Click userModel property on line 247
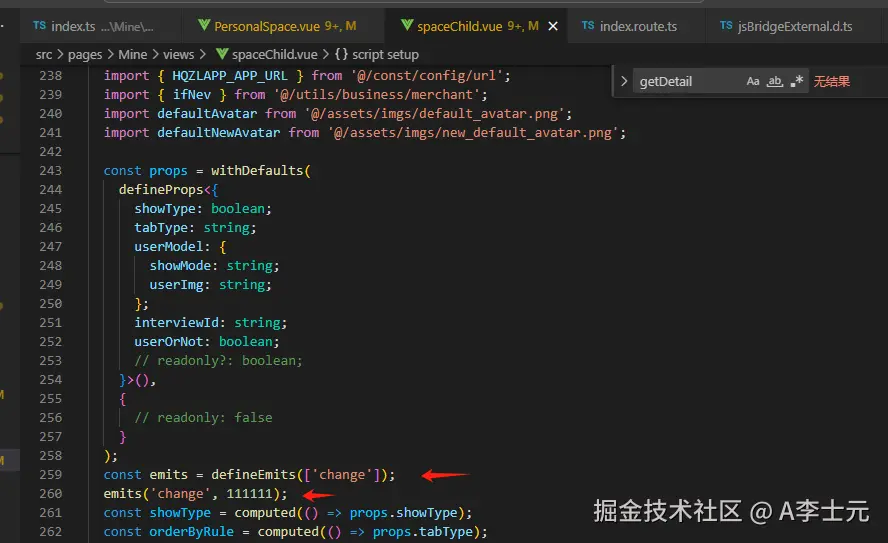Image resolution: width=888 pixels, height=543 pixels. tap(168, 246)
